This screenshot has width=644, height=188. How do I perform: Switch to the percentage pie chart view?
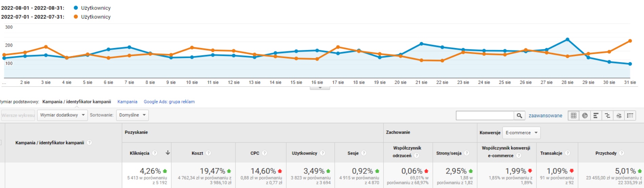tap(585, 116)
